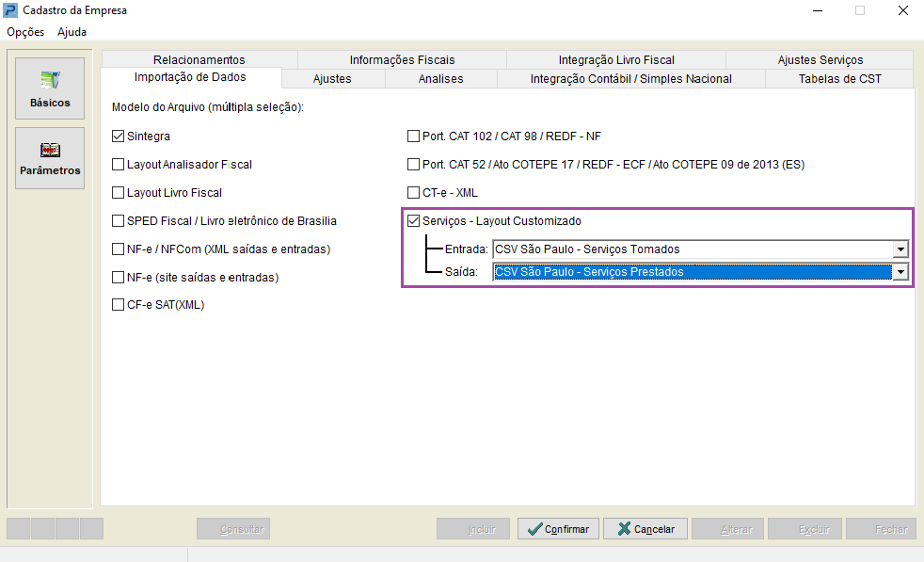924x562 pixels.
Task: Enable SPED Fiscal / Livro eletrônico checkbox
Action: [x=118, y=221]
